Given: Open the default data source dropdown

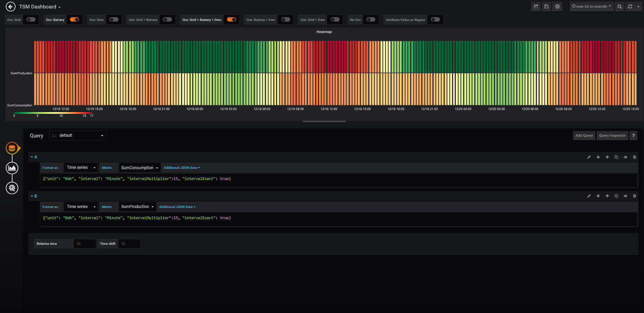Looking at the screenshot, I should click(x=78, y=135).
